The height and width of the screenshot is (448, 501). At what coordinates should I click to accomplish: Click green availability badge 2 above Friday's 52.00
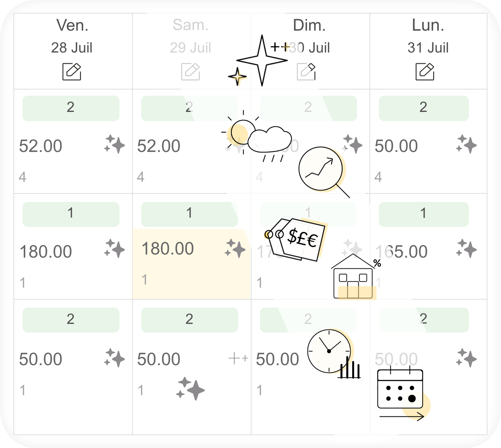tap(71, 108)
